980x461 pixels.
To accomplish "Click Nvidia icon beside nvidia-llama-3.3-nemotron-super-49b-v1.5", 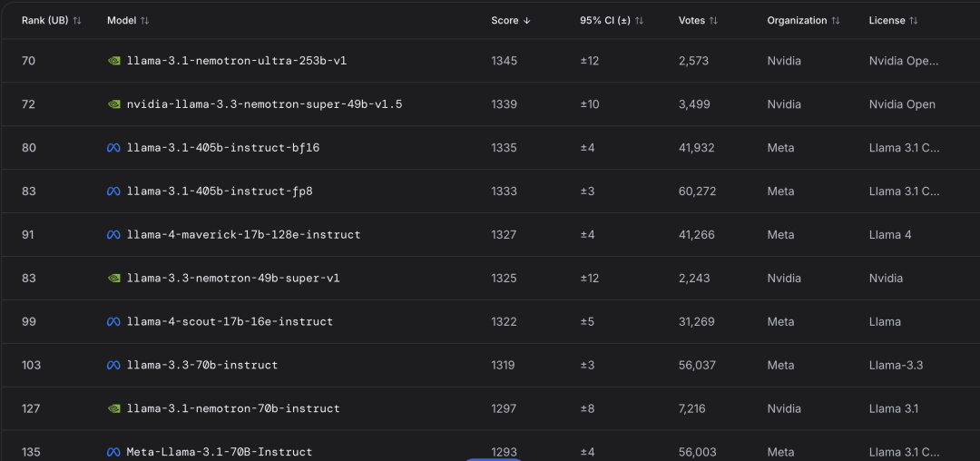I will [113, 104].
